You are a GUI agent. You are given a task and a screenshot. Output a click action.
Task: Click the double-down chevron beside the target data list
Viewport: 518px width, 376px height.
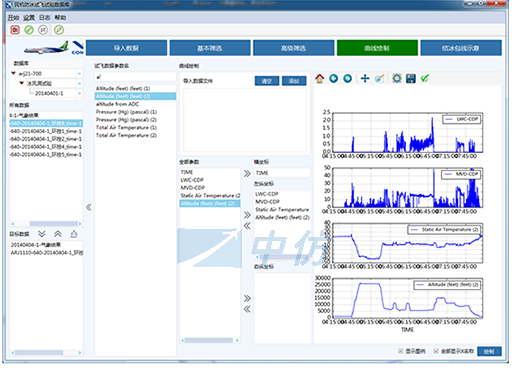coord(42,234)
